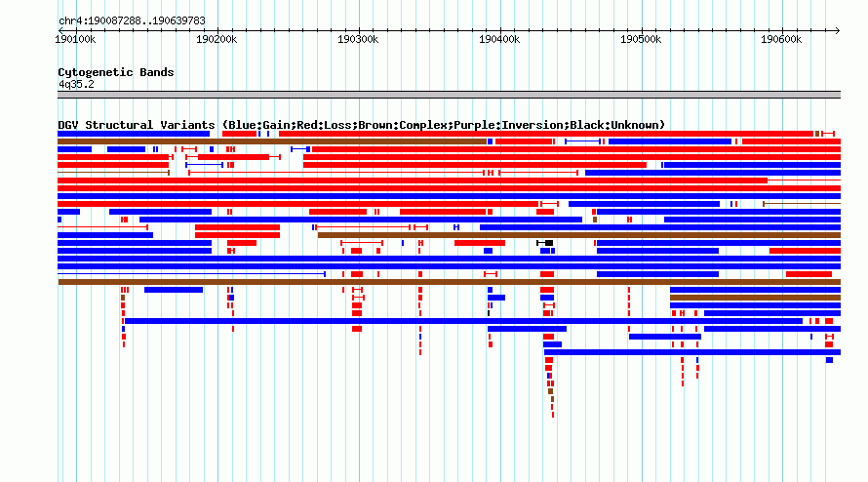Click the 190500k ruler label
Image resolution: width=868 pixels, height=482 pixels.
tap(641, 39)
